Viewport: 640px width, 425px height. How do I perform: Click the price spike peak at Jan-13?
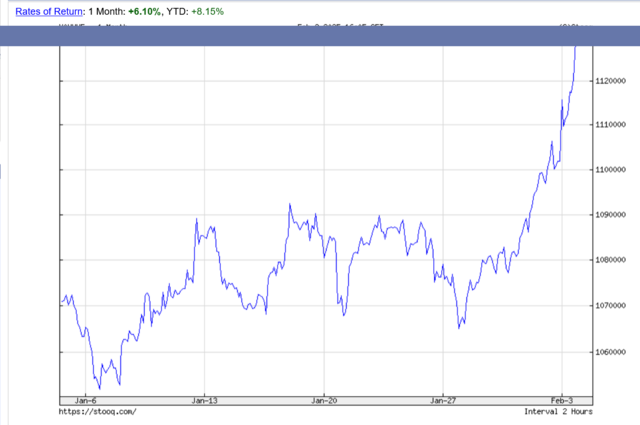pos(196,218)
